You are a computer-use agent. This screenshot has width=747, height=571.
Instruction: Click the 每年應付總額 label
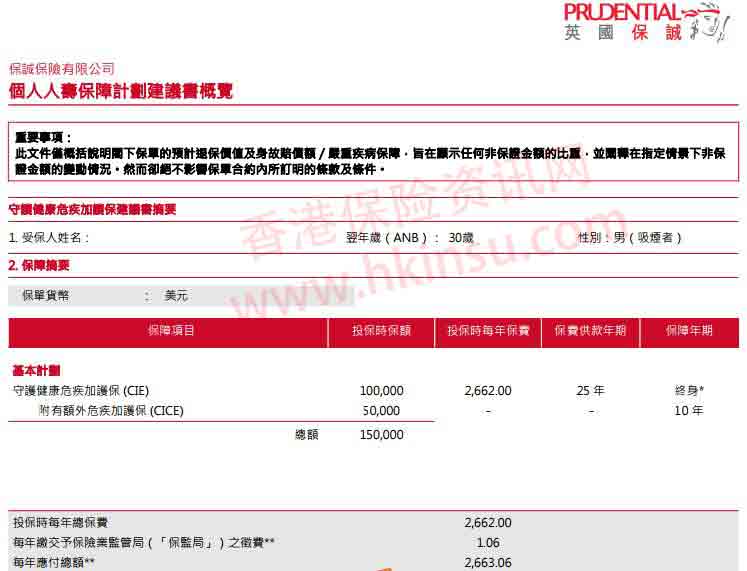[x=54, y=562]
